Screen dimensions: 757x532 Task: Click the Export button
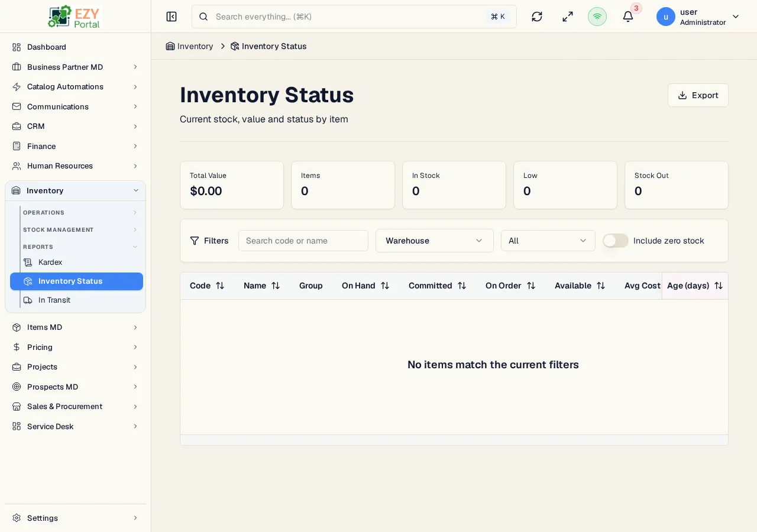(x=698, y=95)
